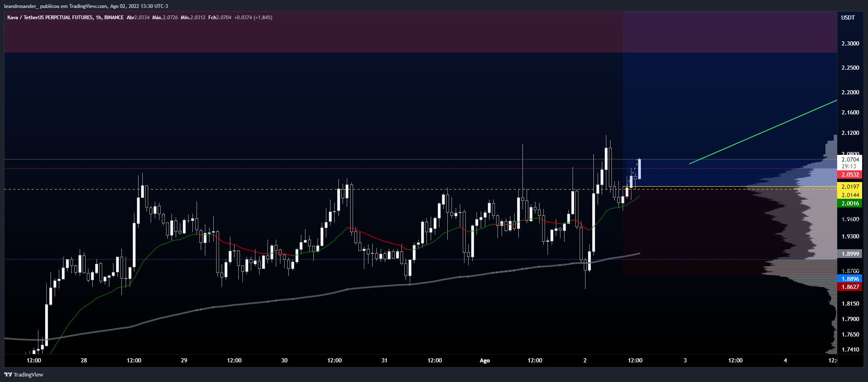Click the 1.7410 price axis value
The image size is (868, 382).
tap(850, 349)
